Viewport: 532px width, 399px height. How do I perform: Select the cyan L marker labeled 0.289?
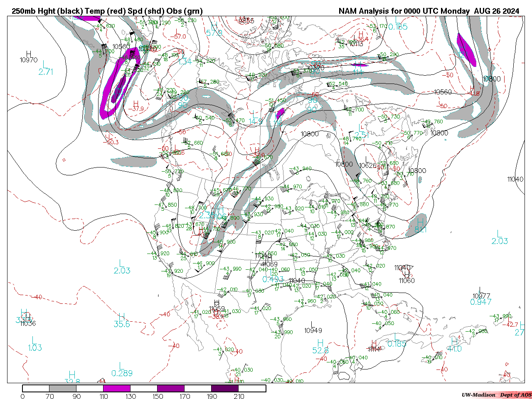121,366
